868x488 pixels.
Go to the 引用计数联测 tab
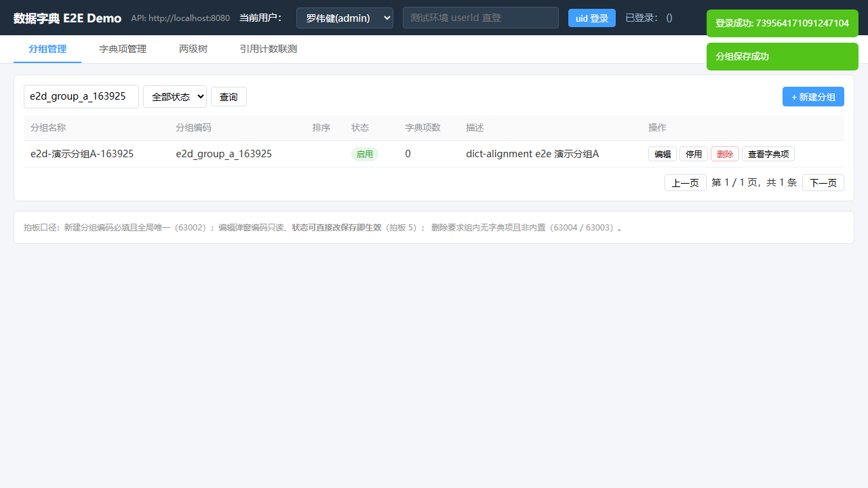tap(268, 49)
